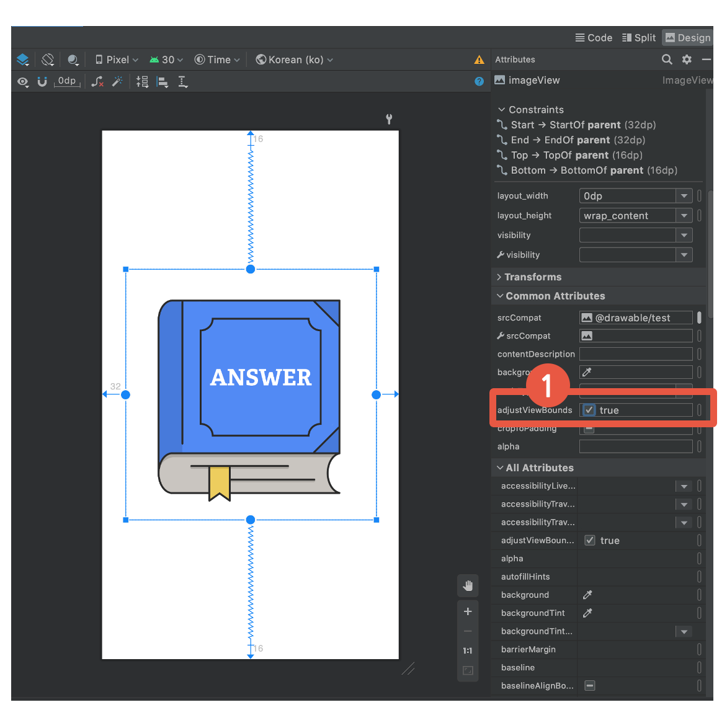Toggle the cropToPadding checkbox

589,429
